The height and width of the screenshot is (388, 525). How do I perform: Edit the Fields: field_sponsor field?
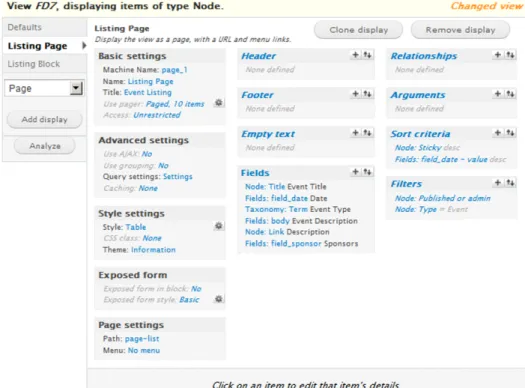pyautogui.click(x=283, y=243)
